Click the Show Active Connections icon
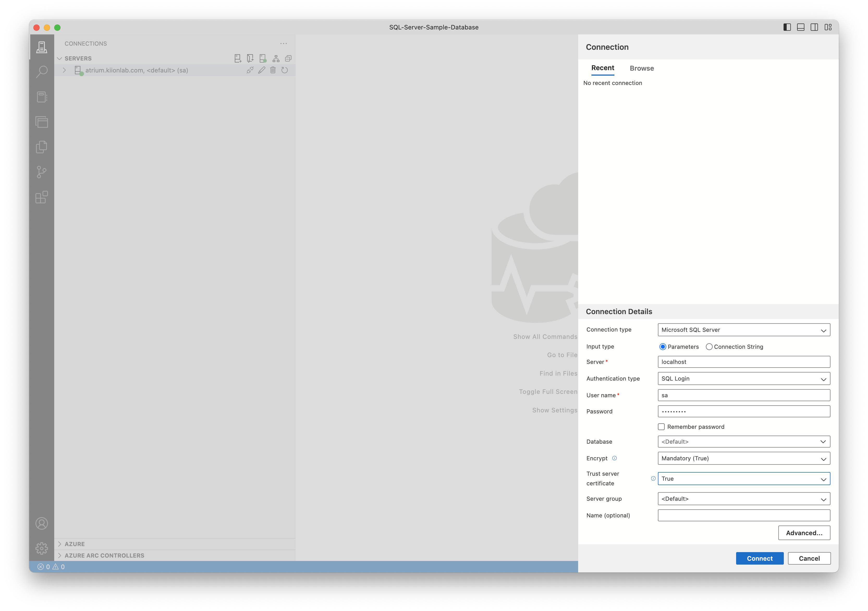868x611 pixels. click(263, 58)
